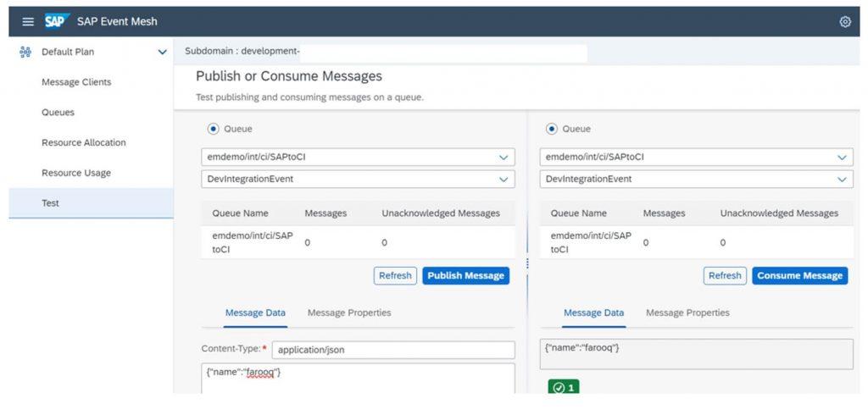Click Unacknowledged Messages header in publish table
The width and height of the screenshot is (868, 415).
tap(441, 213)
